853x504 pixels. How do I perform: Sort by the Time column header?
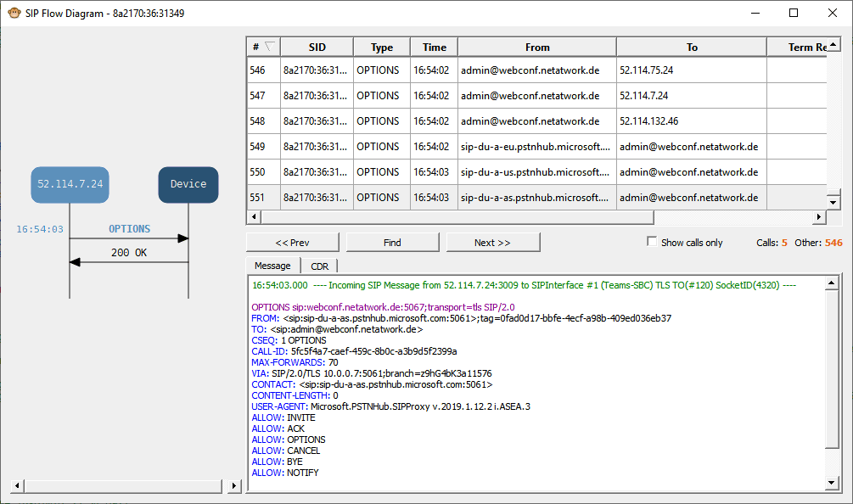coord(434,48)
